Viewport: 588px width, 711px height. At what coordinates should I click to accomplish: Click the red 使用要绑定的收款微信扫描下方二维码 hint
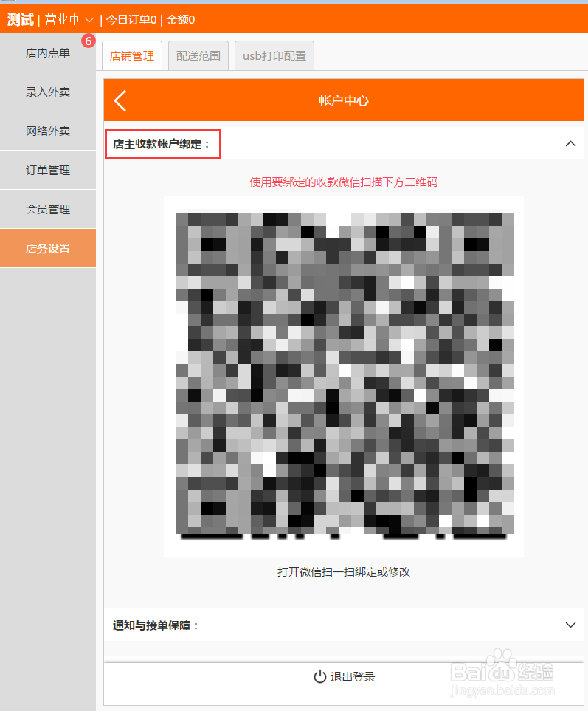pyautogui.click(x=344, y=182)
